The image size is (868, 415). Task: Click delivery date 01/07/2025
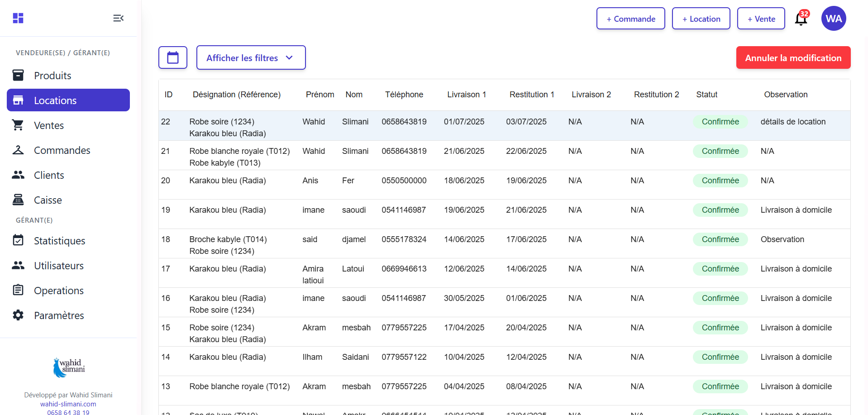[x=464, y=122]
